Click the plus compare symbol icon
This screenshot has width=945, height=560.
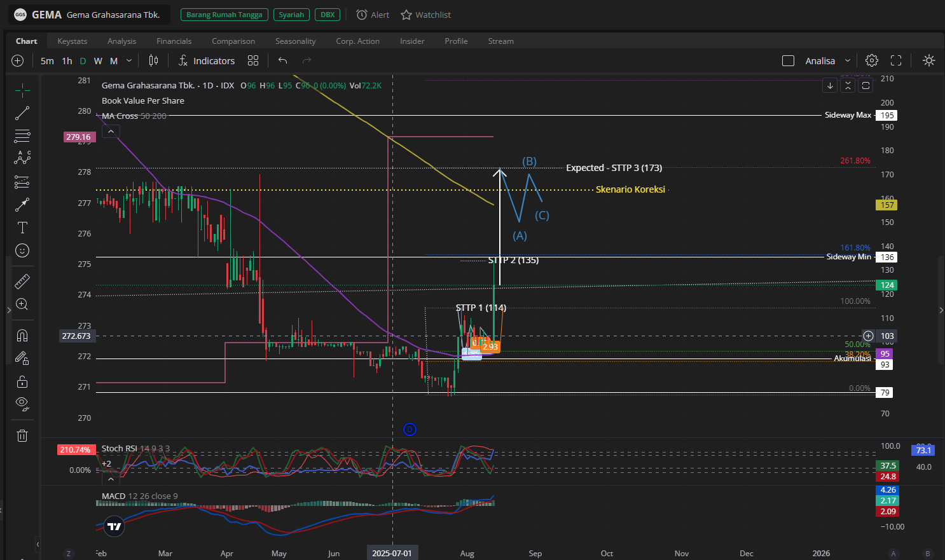click(18, 60)
